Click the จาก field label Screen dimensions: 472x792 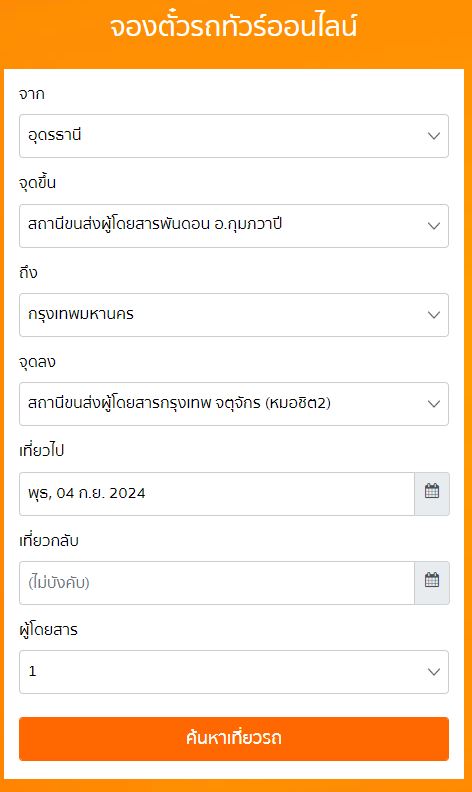click(32, 94)
